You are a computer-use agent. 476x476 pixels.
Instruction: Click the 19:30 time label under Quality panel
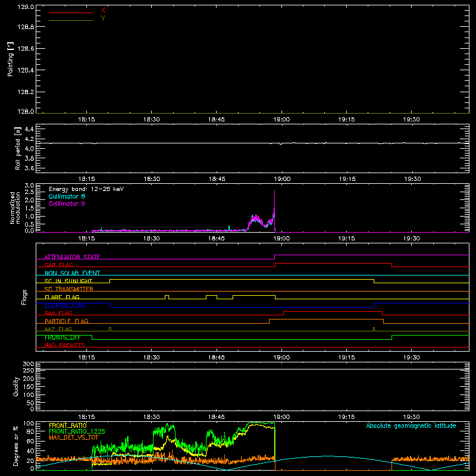coord(411,417)
